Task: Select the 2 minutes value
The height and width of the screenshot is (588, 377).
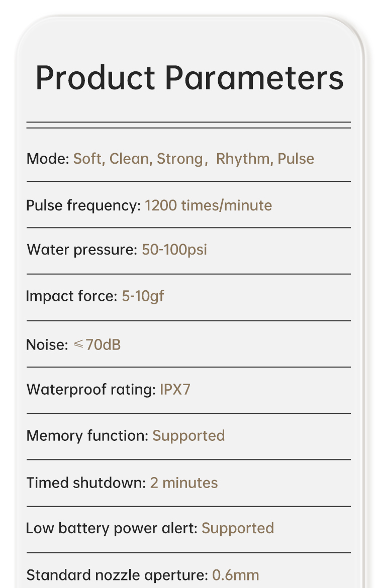Action: [184, 483]
